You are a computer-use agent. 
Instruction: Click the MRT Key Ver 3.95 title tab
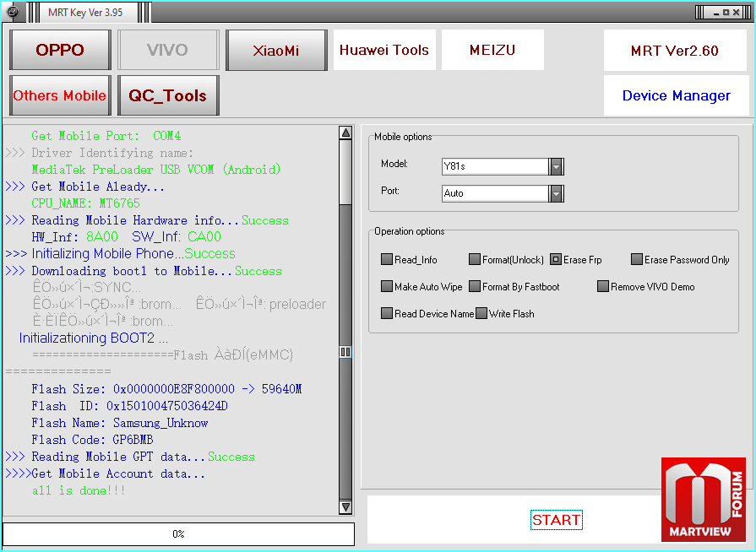(x=85, y=13)
